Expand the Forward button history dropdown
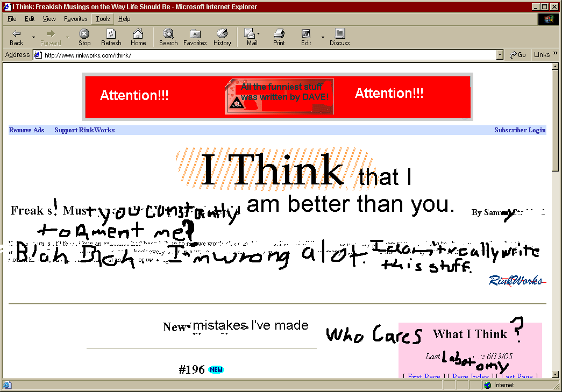Screen dimensions: 562x392 click(67, 37)
